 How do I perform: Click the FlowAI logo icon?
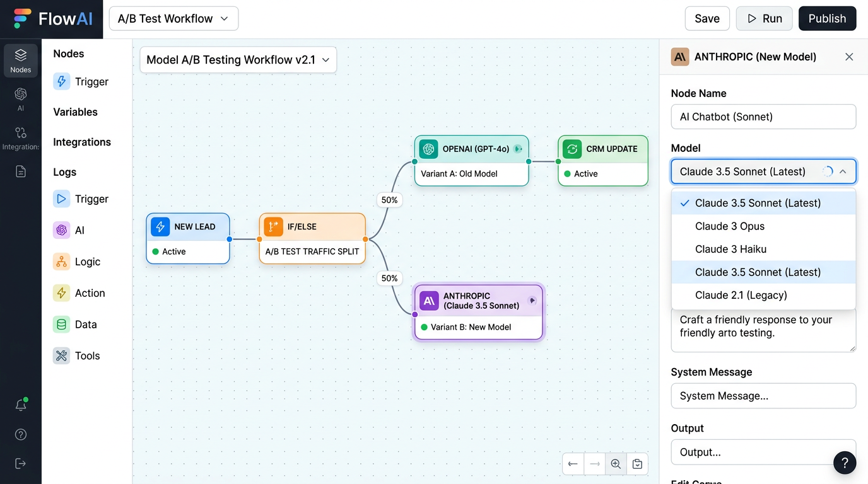tap(22, 19)
